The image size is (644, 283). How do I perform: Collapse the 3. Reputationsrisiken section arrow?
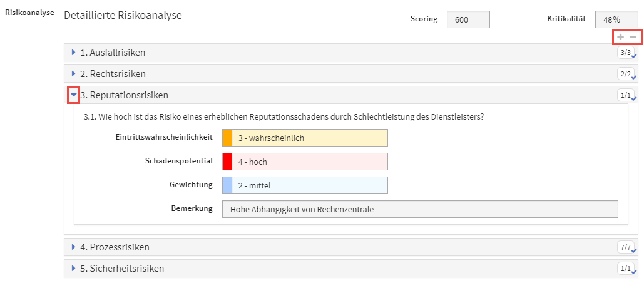(74, 95)
